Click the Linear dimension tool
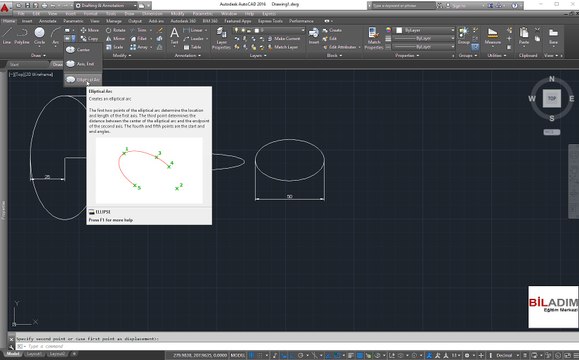 click(193, 30)
